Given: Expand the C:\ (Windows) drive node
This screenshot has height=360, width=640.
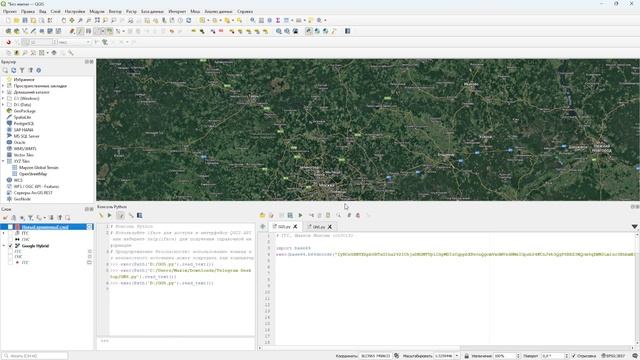Looking at the screenshot, I should pos(3,98).
